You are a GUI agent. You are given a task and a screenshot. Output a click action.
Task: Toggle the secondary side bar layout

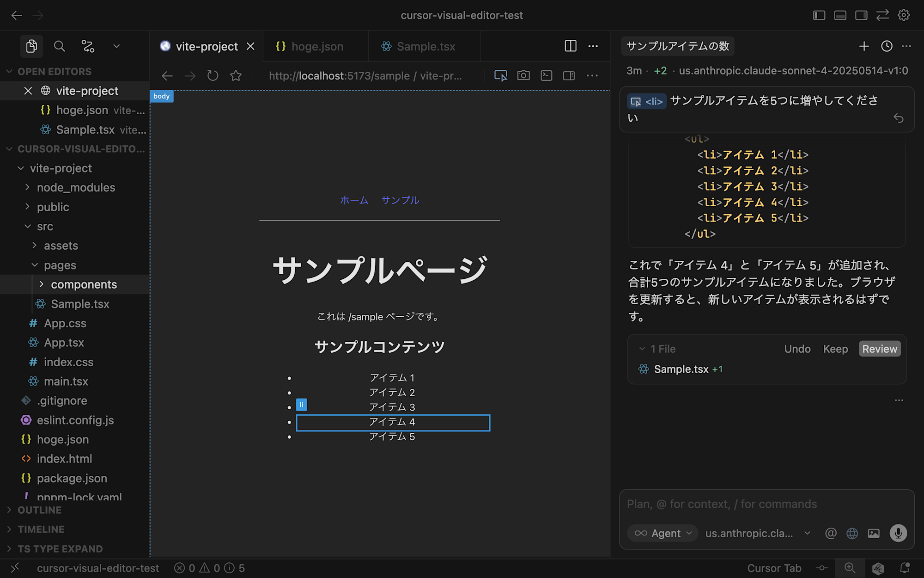(x=861, y=15)
